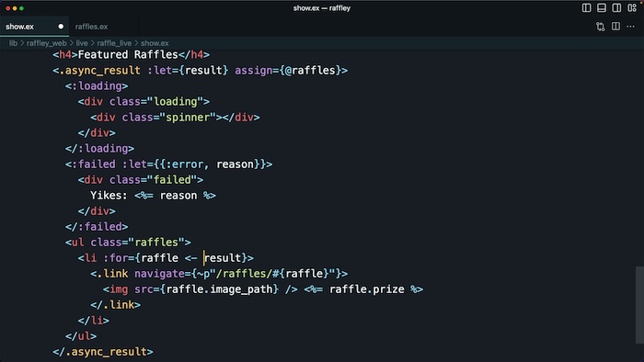Open the editor More Actions ellipsis menu

[630, 27]
